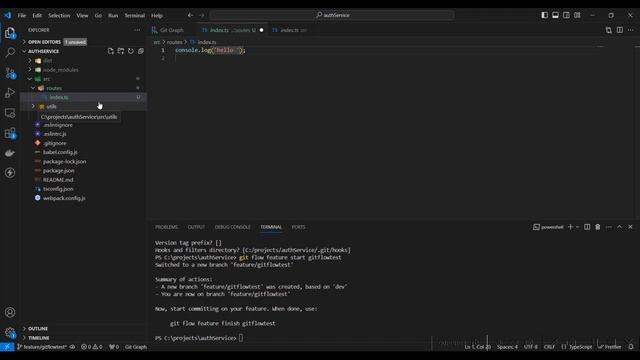Create a new terminal with plus icon
640x360 pixels.
(570, 227)
